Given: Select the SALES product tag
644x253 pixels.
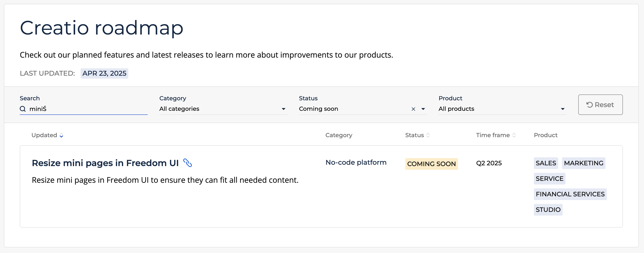Looking at the screenshot, I should tap(546, 163).
